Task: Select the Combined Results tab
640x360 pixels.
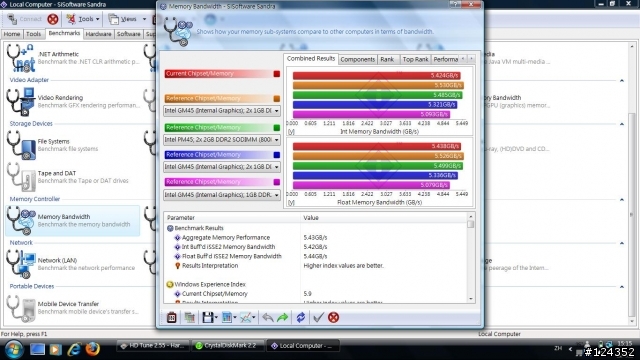Action: (x=311, y=58)
